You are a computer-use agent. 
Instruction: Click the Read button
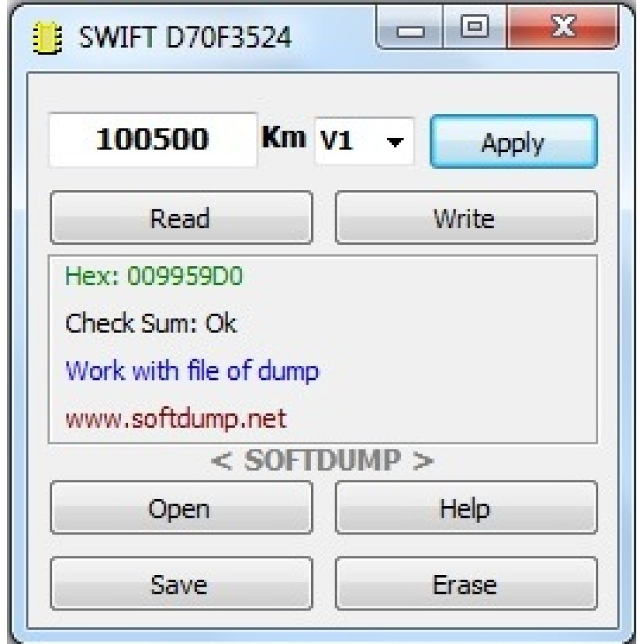tap(181, 218)
